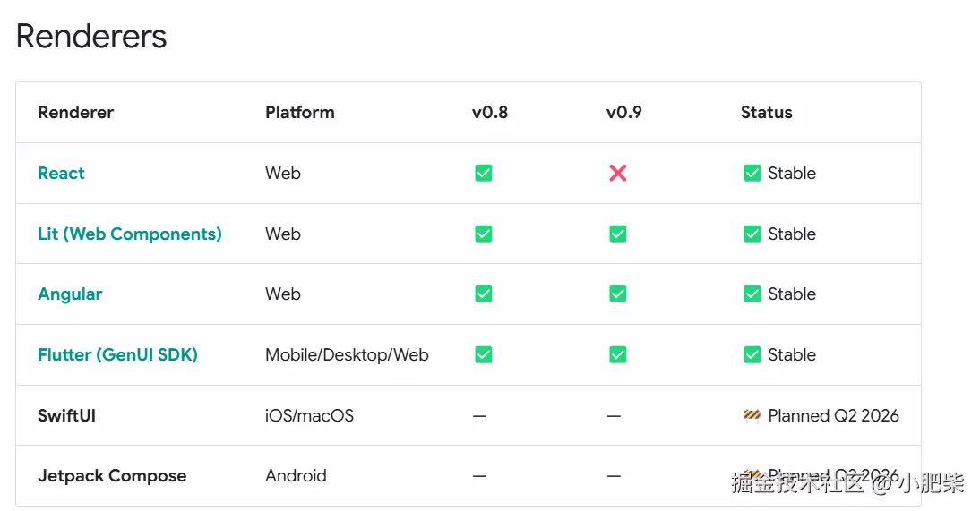Click React's v0.8 green checkmark

pyautogui.click(x=484, y=174)
